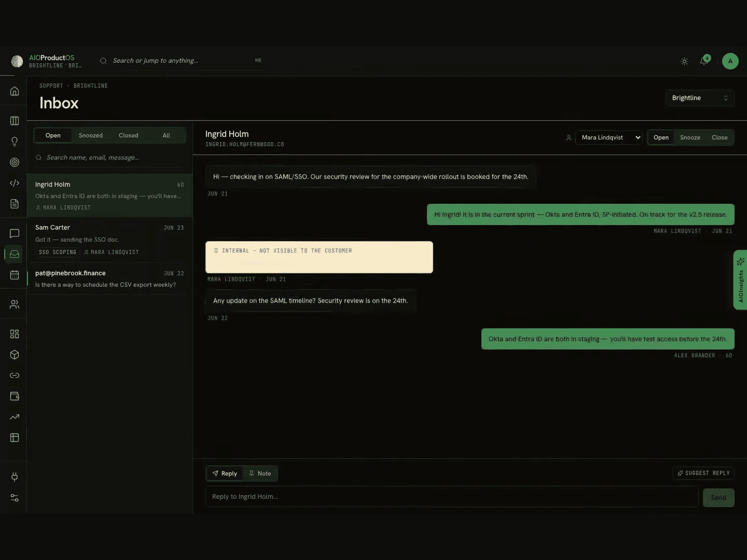Click the AIOProductOS logo

pos(17,61)
